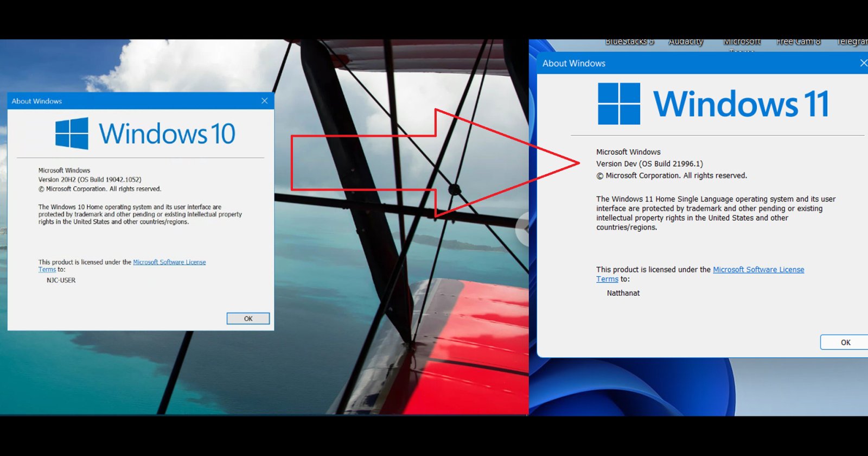Select the Free Cam 8 desktop shortcut
The height and width of the screenshot is (456, 868).
[x=798, y=42]
